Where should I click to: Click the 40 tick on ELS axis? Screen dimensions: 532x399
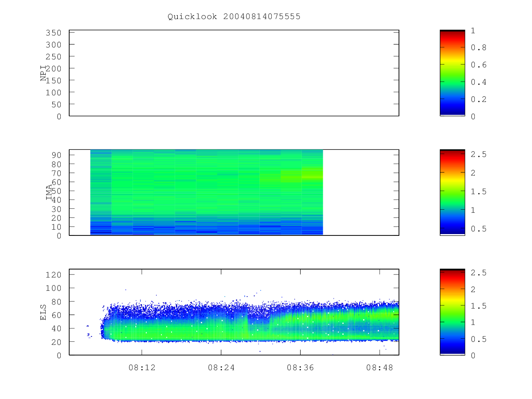click(57, 328)
